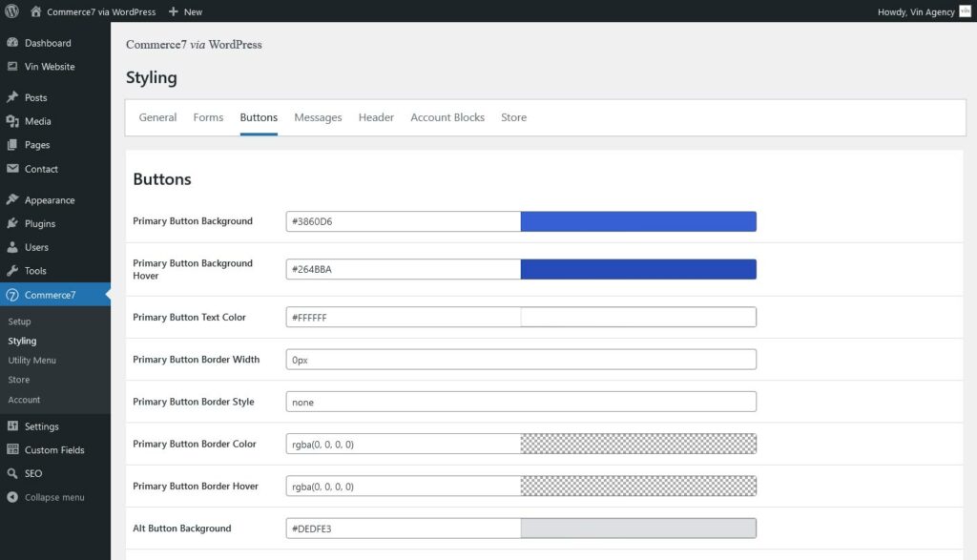Collapse the admin sidebar menu
The width and height of the screenshot is (977, 560).
tap(46, 497)
